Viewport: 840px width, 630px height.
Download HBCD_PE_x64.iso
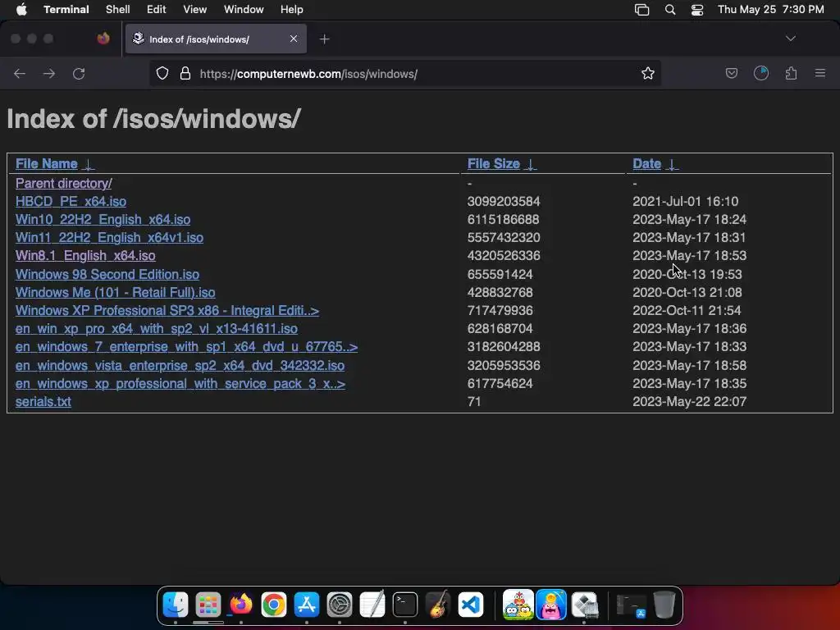tap(71, 202)
